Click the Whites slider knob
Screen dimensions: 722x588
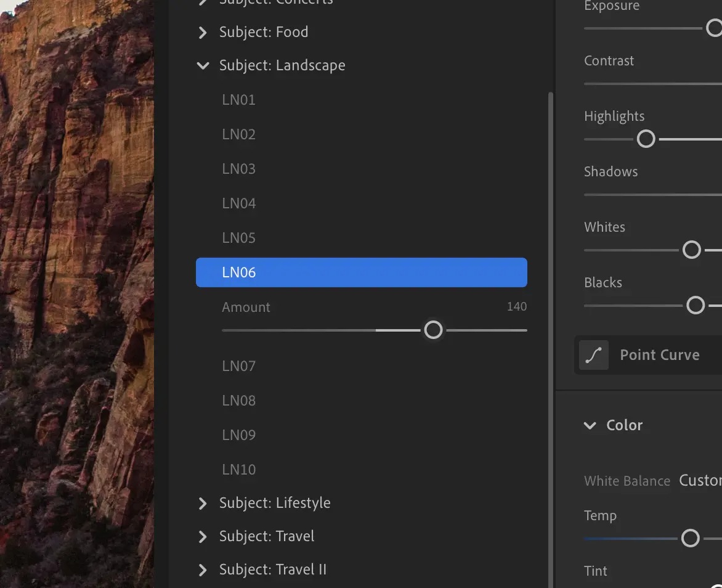pyautogui.click(x=691, y=250)
